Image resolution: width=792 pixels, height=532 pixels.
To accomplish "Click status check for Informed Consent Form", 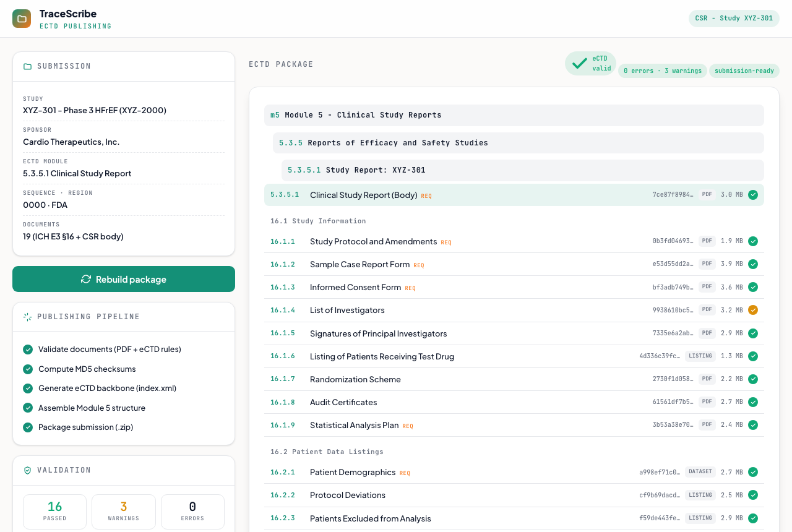I will pos(753,287).
